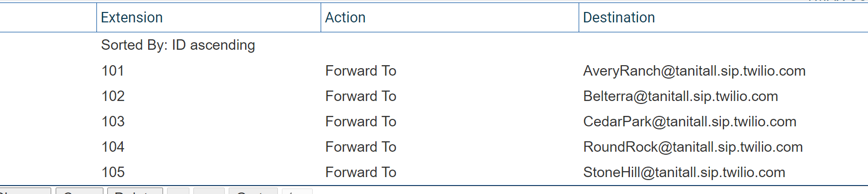This screenshot has width=868, height=194.
Task: Click the Delete button below the table
Action: click(x=135, y=191)
